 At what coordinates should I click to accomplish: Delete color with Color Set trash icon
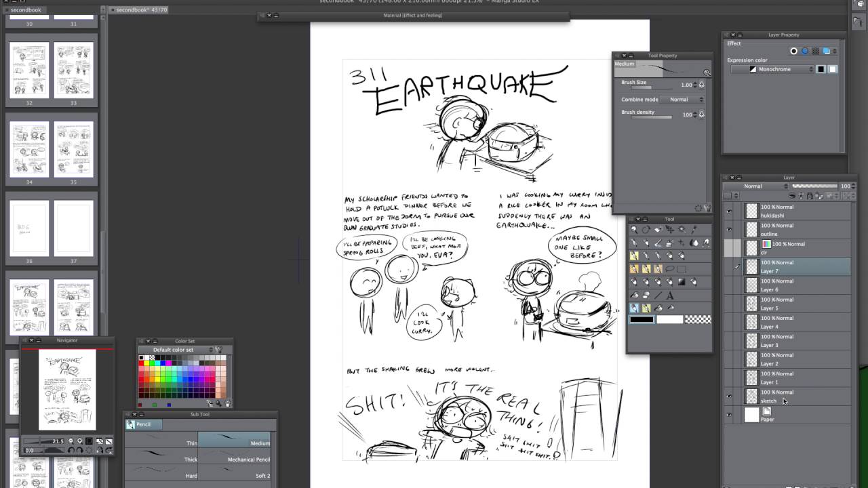[227, 403]
